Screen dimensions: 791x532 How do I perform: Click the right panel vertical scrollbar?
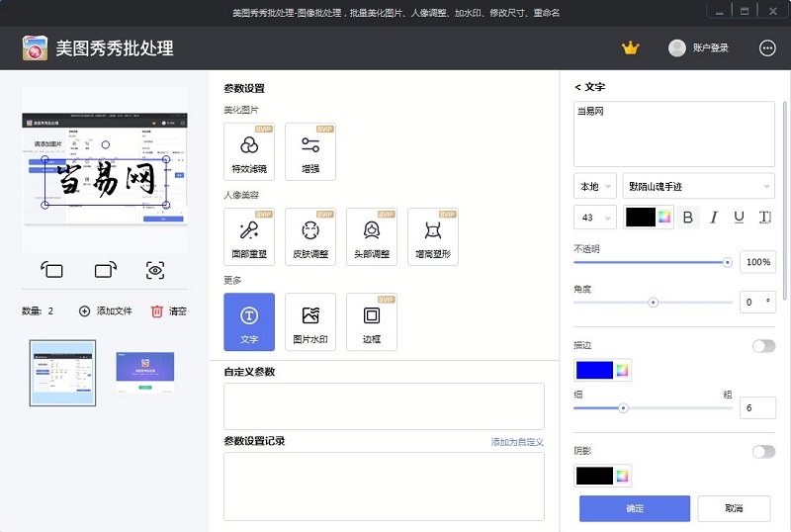click(785, 201)
